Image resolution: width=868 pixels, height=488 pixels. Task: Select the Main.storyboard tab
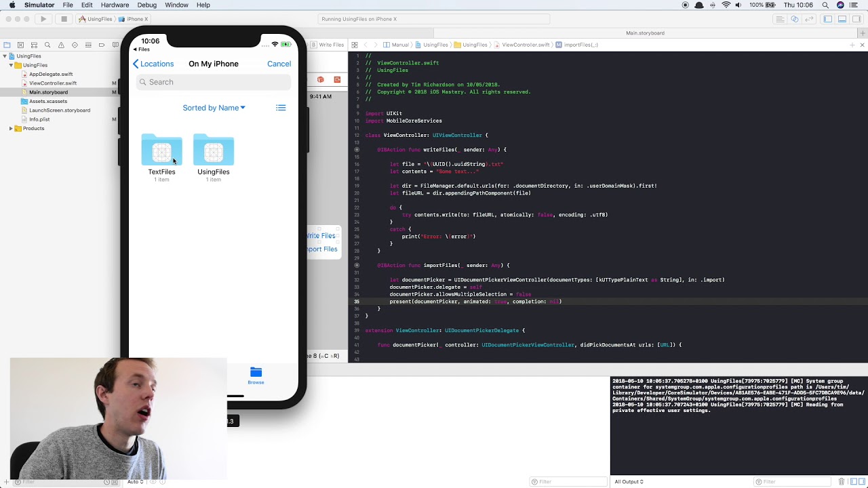(645, 33)
